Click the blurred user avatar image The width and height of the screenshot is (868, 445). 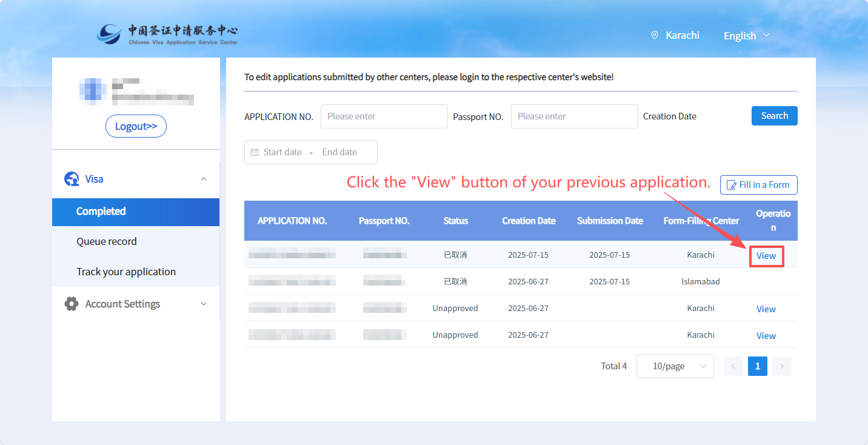click(x=92, y=91)
